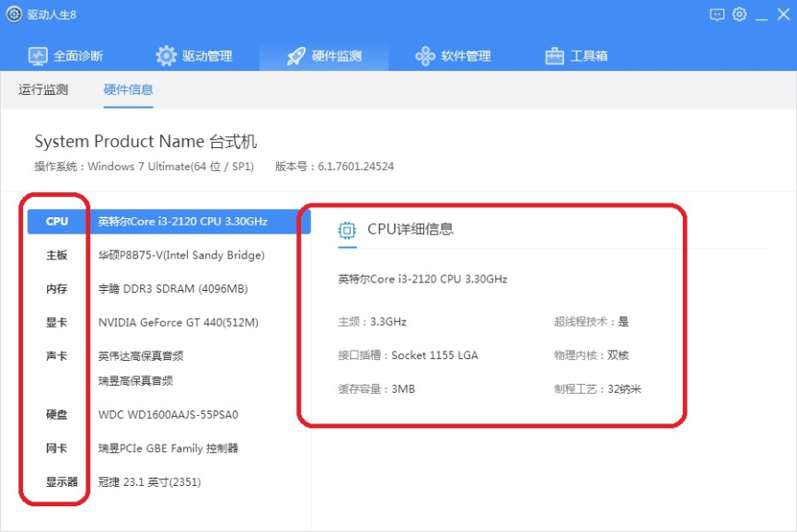Open the 工具箱 toolbox icon
This screenshot has width=797, height=532.
coord(553,55)
